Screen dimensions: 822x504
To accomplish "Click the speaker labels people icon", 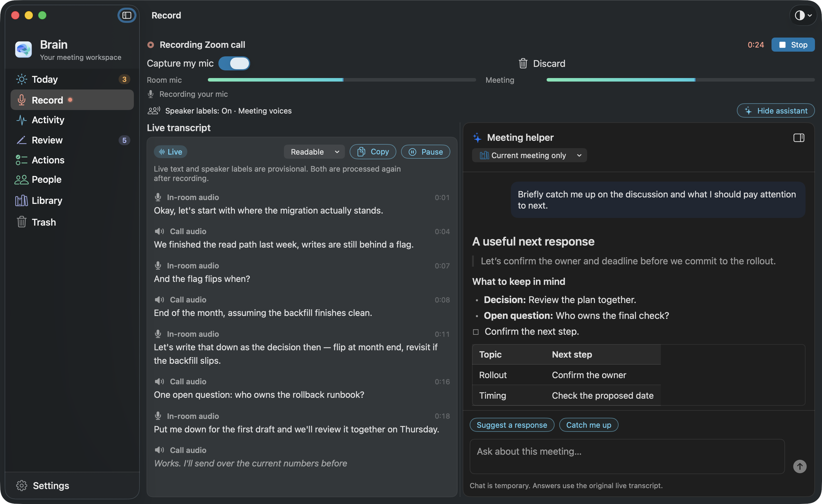I will 154,111.
